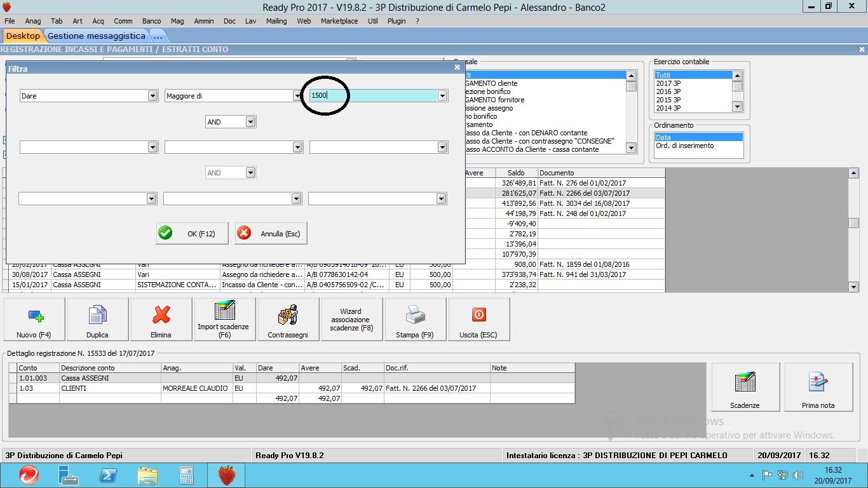Select Data ordering option
868x488 pixels.
[x=698, y=137]
